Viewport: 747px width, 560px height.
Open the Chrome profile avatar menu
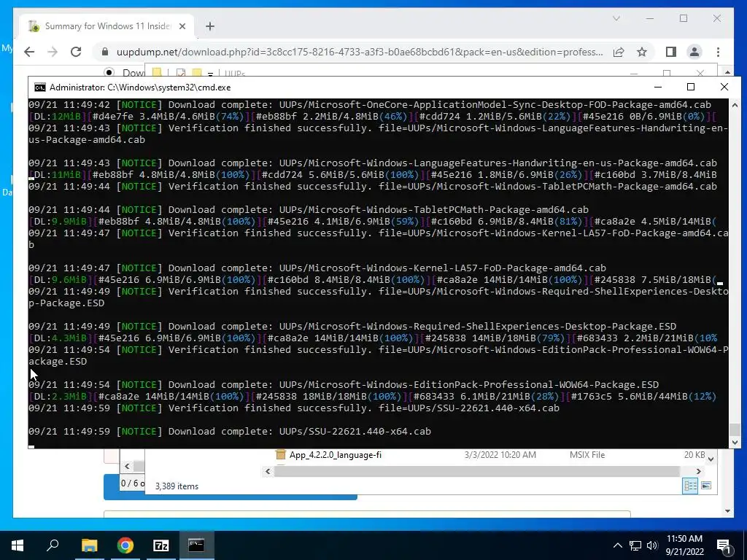(x=694, y=52)
